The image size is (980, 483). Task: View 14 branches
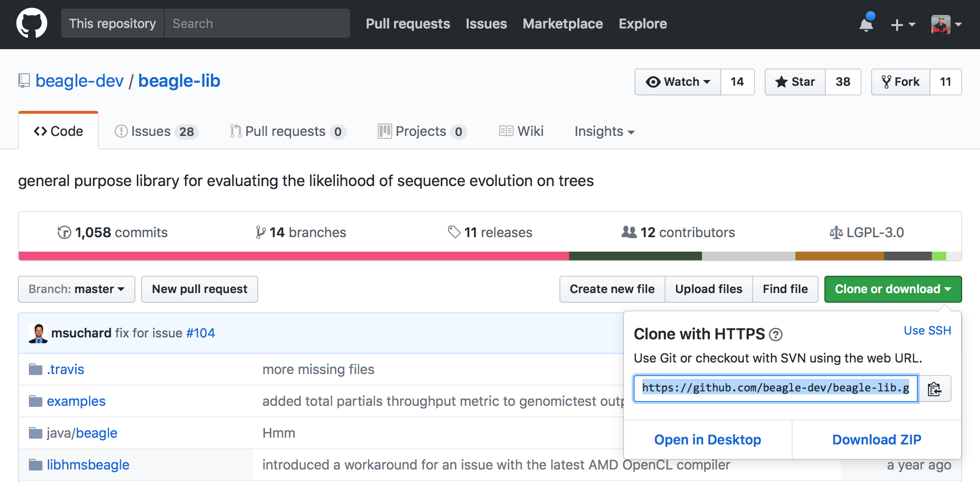pos(301,232)
